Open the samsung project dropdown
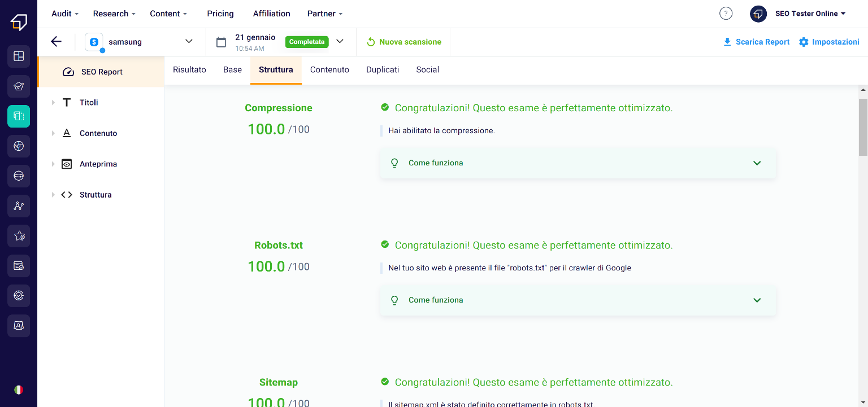868x407 pixels. 188,41
